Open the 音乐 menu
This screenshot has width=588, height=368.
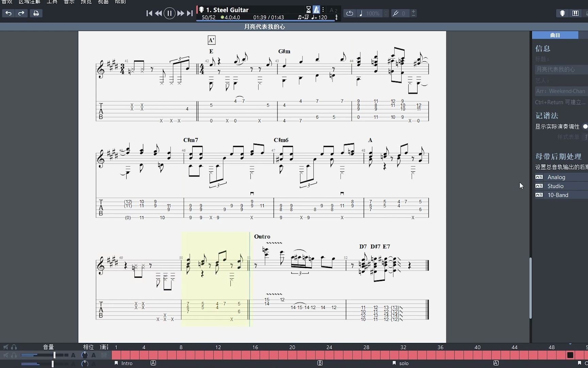[69, 2]
